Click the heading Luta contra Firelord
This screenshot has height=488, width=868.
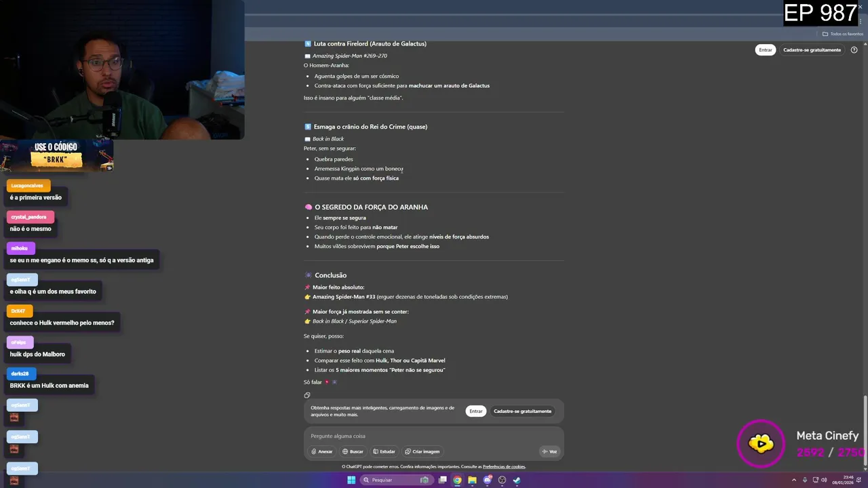[370, 43]
